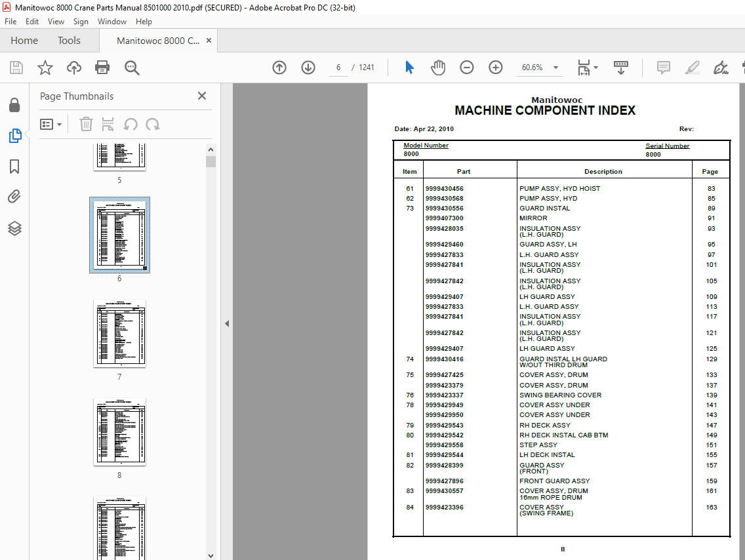The height and width of the screenshot is (560, 745).
Task: Activate the Hand pan tool
Action: click(x=438, y=68)
